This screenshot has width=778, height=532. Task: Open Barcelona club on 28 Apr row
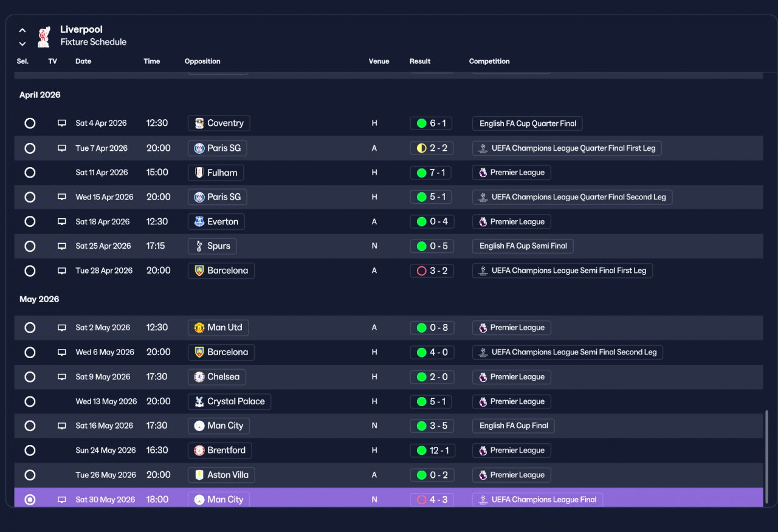point(221,271)
